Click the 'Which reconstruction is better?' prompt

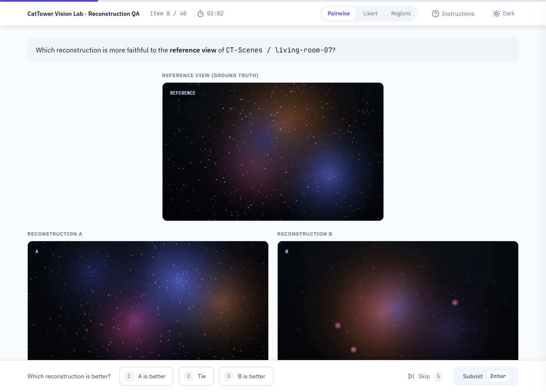pyautogui.click(x=69, y=376)
